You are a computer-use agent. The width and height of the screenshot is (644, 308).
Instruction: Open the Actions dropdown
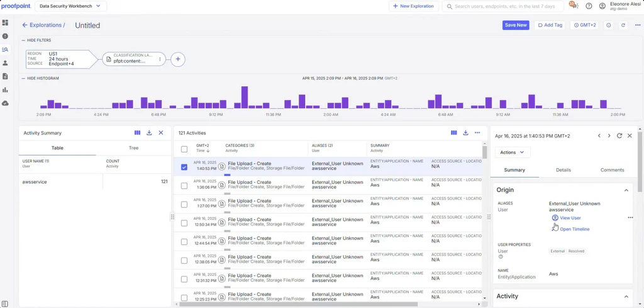(512, 152)
